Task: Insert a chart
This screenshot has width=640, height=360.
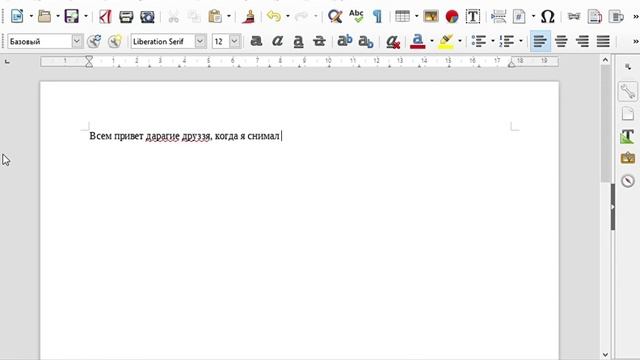Action: [x=452, y=16]
